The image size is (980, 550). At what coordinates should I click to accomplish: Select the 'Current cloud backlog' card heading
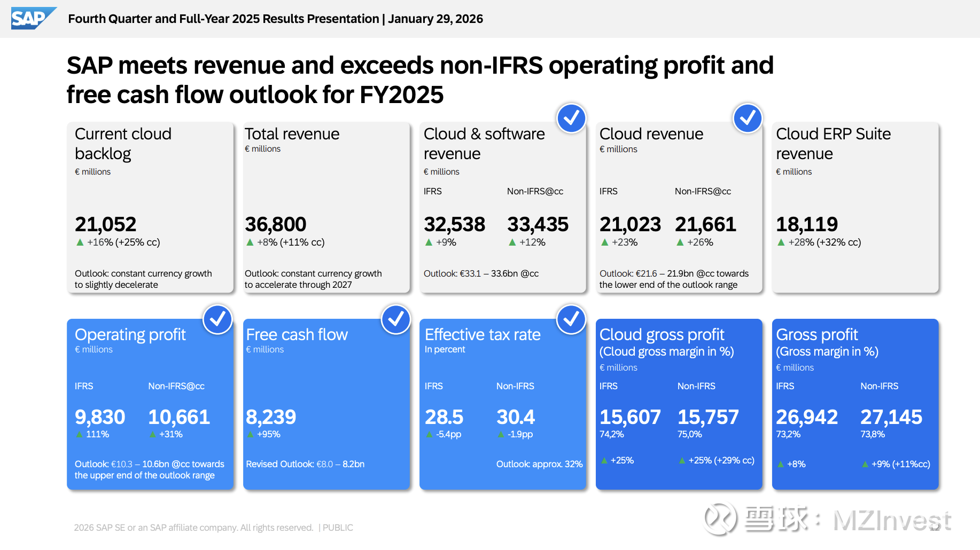click(x=123, y=144)
